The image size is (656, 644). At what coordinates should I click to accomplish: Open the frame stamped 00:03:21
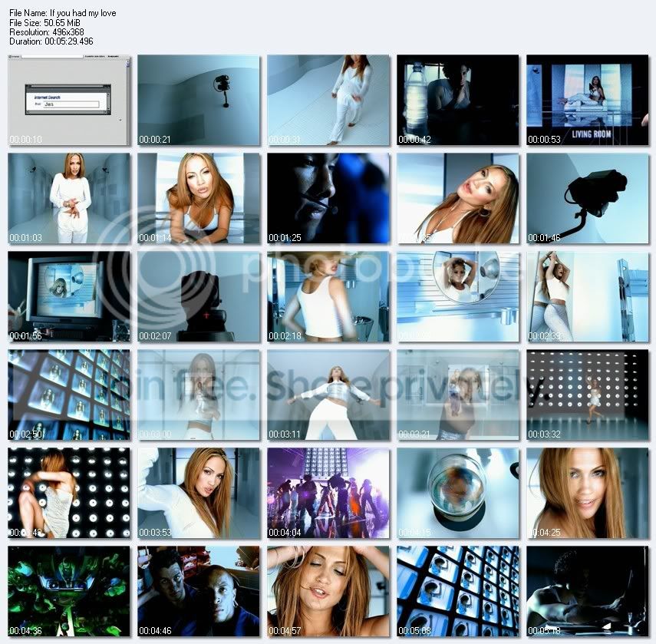458,395
